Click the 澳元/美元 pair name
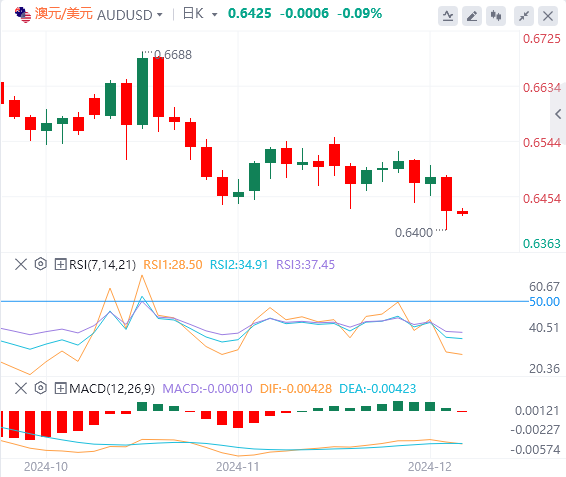566x477 pixels. pyautogui.click(x=64, y=14)
